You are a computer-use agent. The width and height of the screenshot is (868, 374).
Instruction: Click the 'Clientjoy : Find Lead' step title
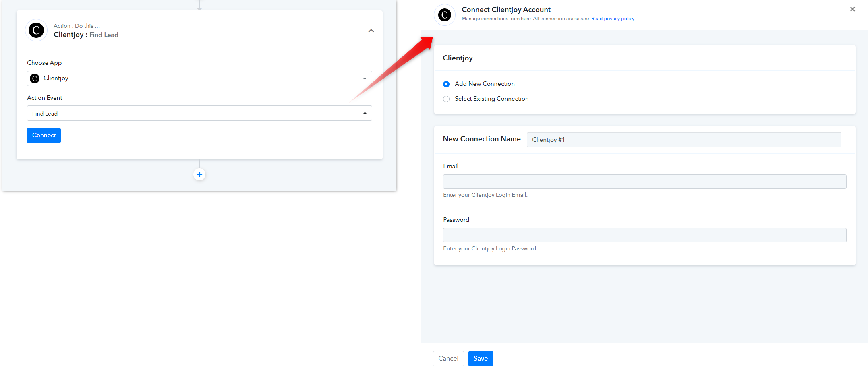pyautogui.click(x=86, y=35)
